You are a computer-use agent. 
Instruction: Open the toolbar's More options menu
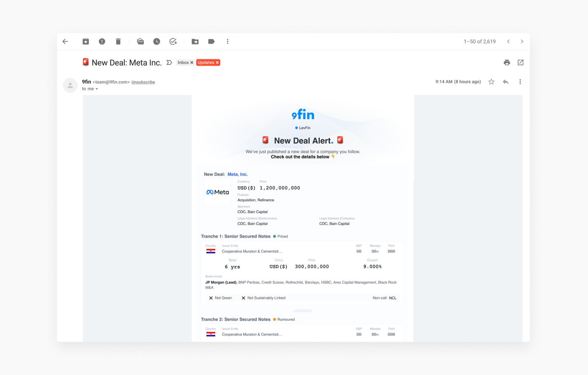(x=227, y=41)
